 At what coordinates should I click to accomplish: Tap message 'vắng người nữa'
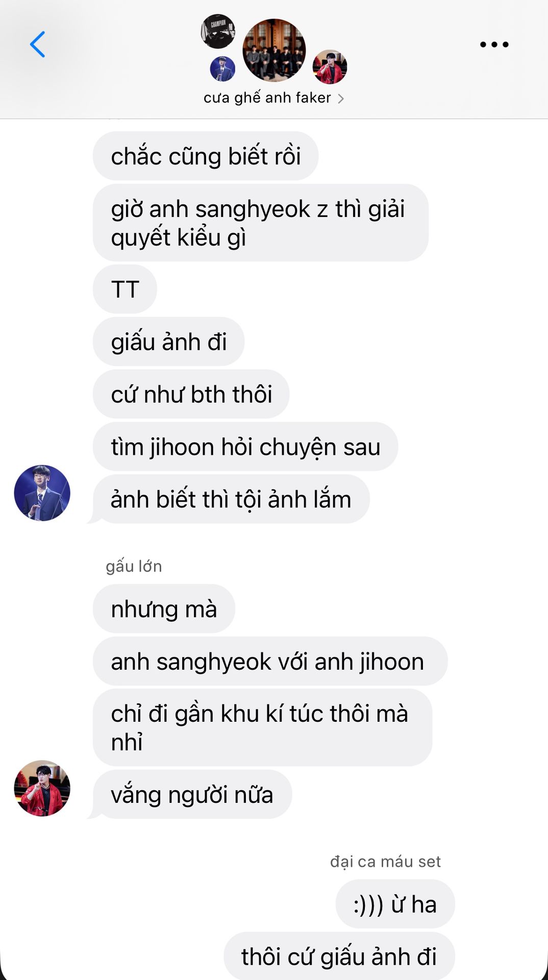point(192,794)
